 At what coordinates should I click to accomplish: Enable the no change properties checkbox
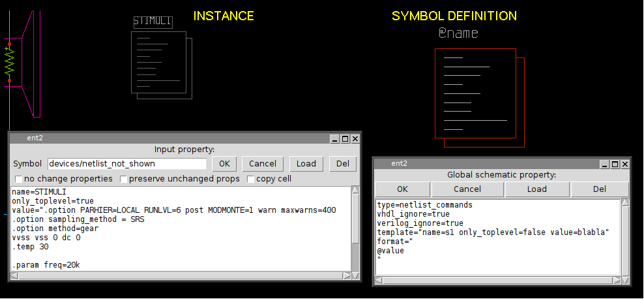pos(18,179)
